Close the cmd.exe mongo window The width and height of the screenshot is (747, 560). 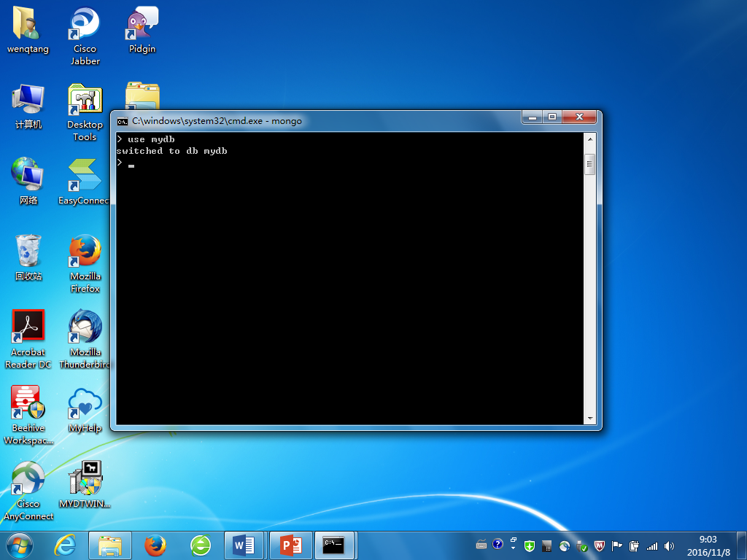[x=579, y=117]
